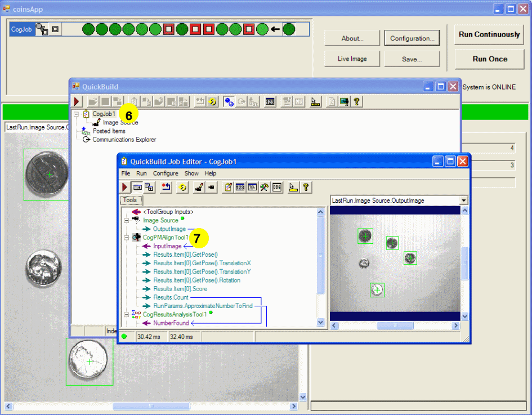Click the yellow reset cycle icon in Job Editor
Screen dimensions: 532x415
pyautogui.click(x=182, y=188)
